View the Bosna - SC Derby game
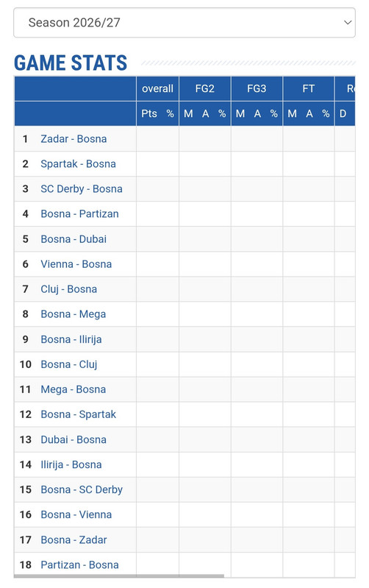The height and width of the screenshot is (588, 369). pyautogui.click(x=82, y=489)
